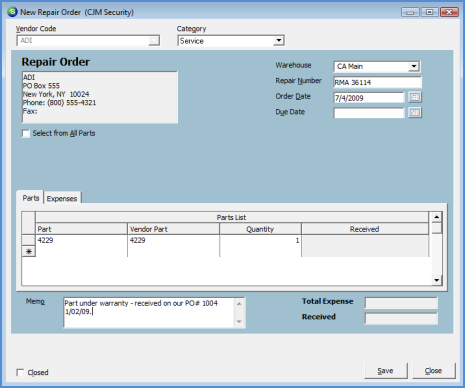Select the row header for part 4229
The height and width of the screenshot is (388, 465).
(x=29, y=240)
